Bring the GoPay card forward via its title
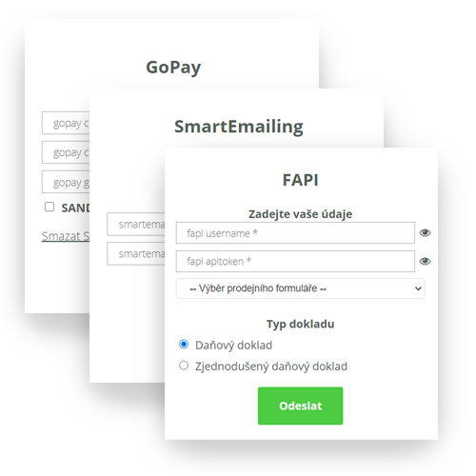This screenshot has width=476, height=476. pyautogui.click(x=173, y=68)
